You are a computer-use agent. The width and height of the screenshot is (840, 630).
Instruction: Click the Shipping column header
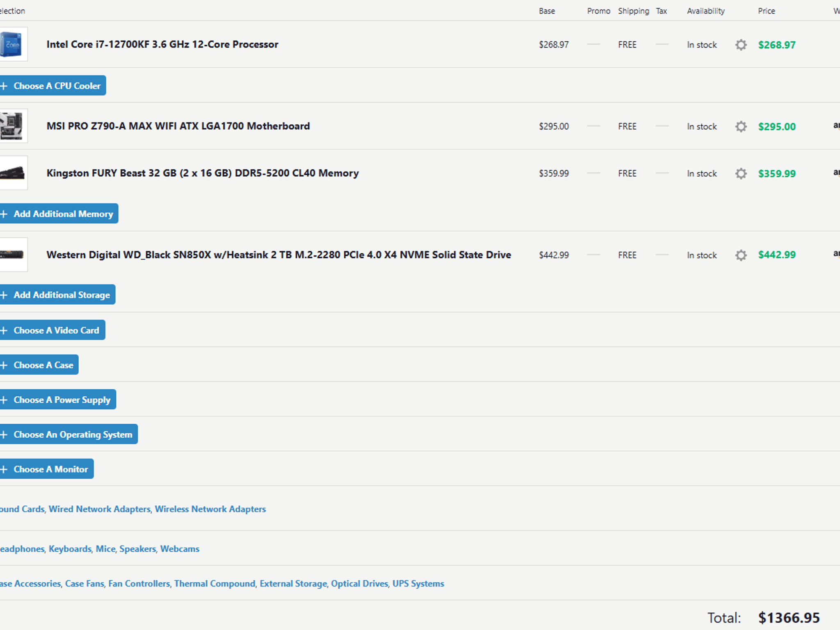634,11
